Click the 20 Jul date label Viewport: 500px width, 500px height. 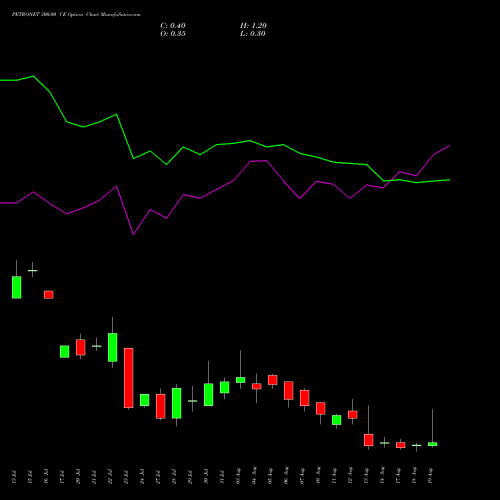[78, 476]
